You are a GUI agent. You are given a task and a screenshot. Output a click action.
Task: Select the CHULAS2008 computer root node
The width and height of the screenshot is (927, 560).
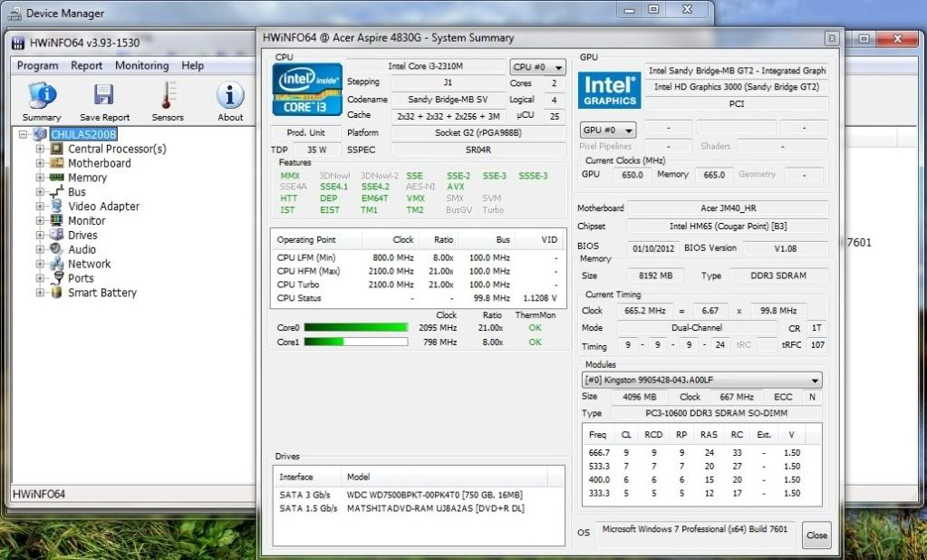coord(83,134)
